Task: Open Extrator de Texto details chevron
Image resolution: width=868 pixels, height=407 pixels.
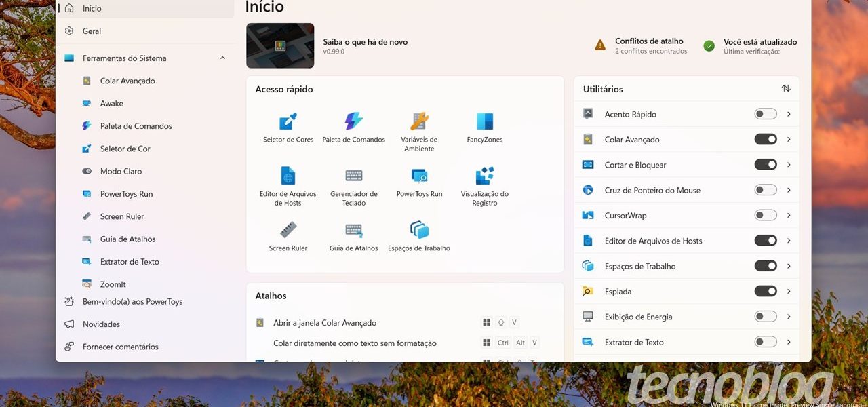Action: pos(789,342)
